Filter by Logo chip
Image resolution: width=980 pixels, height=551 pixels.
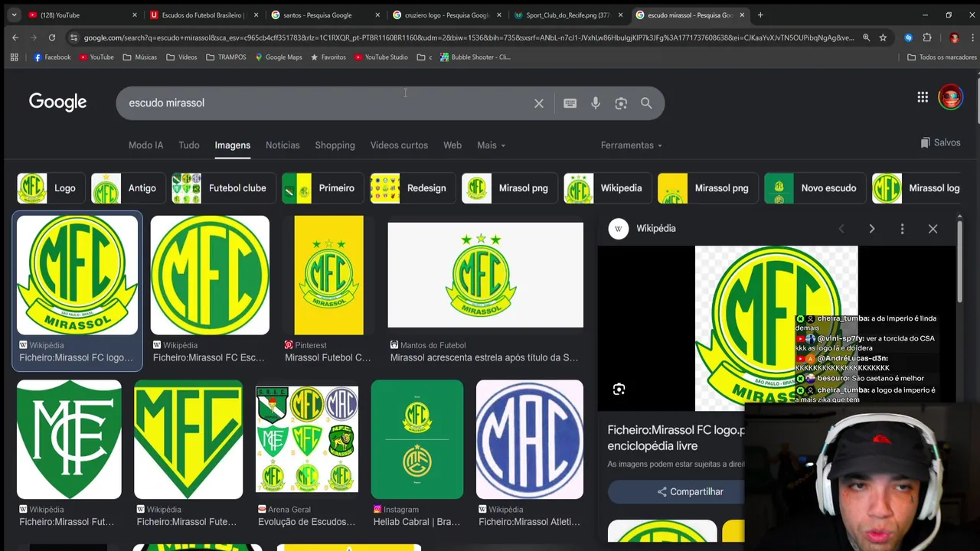[x=51, y=188]
